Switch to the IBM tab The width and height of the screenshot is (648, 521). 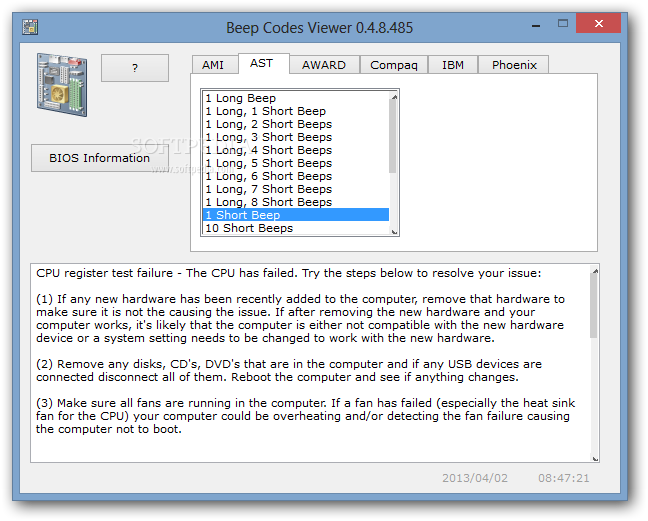coord(453,65)
